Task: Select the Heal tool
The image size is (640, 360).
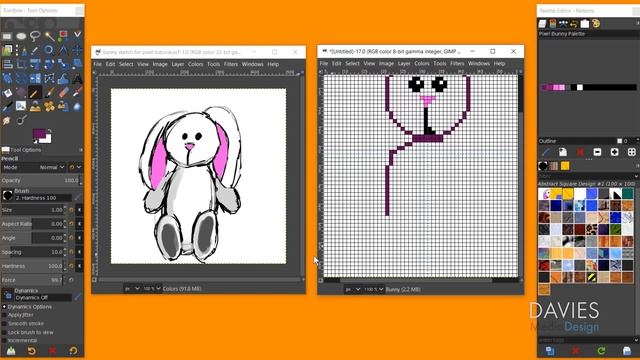Action: (x=49, y=107)
